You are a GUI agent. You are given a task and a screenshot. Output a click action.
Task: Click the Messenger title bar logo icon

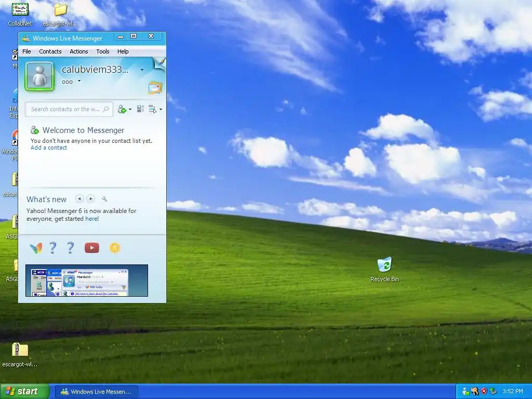point(26,38)
